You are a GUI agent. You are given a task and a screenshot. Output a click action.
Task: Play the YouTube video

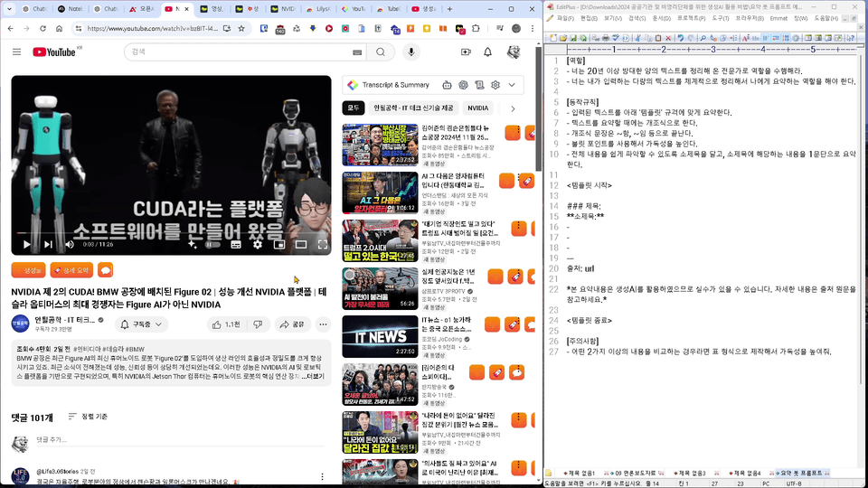coord(26,244)
